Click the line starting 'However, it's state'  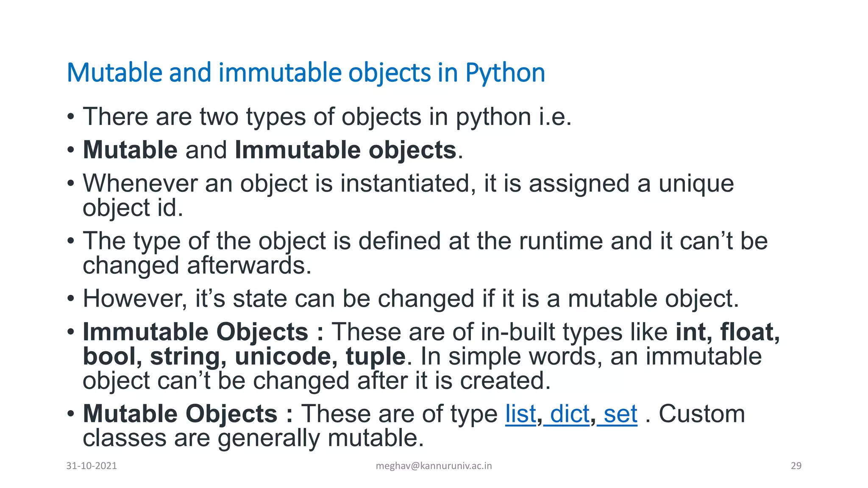[x=411, y=299]
